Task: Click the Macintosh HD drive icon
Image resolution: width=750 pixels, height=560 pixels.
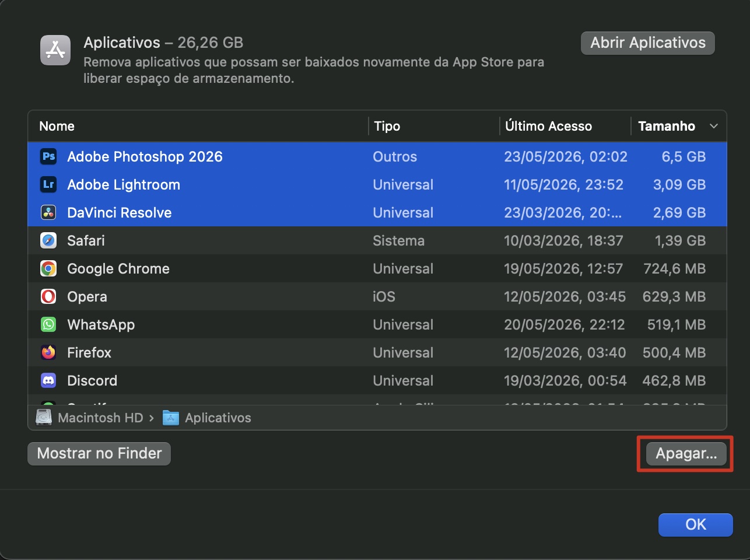Action: pos(44,418)
